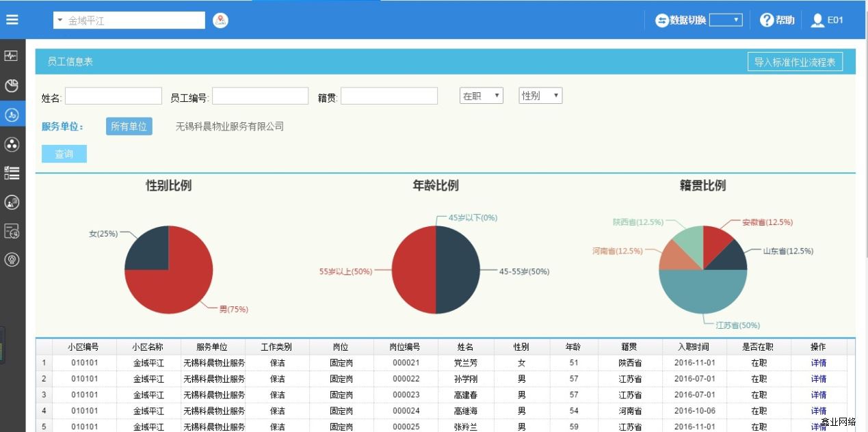Select the three-dots circle sidebar icon
This screenshot has width=868, height=432.
click(x=12, y=144)
